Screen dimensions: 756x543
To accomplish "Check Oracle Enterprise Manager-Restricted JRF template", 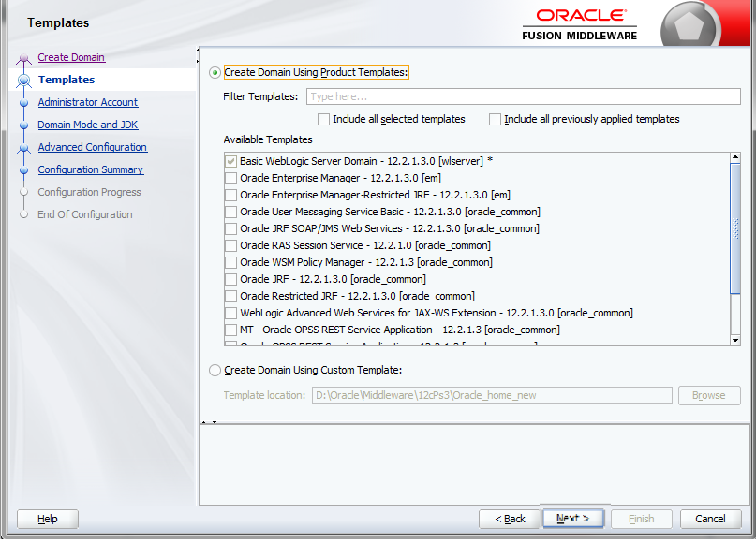I will pos(231,195).
